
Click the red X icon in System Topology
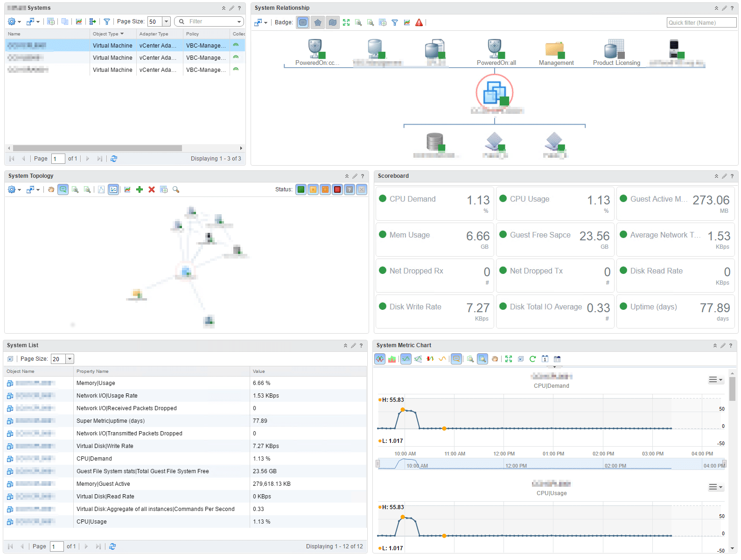[152, 189]
